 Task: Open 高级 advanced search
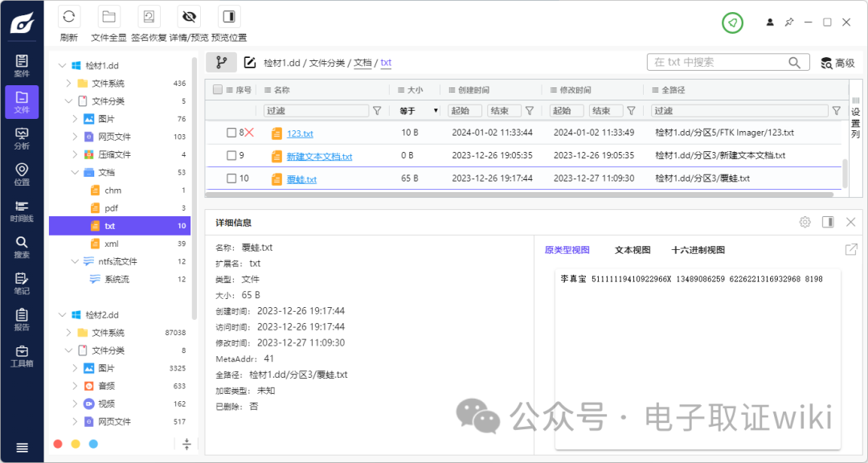pyautogui.click(x=838, y=64)
